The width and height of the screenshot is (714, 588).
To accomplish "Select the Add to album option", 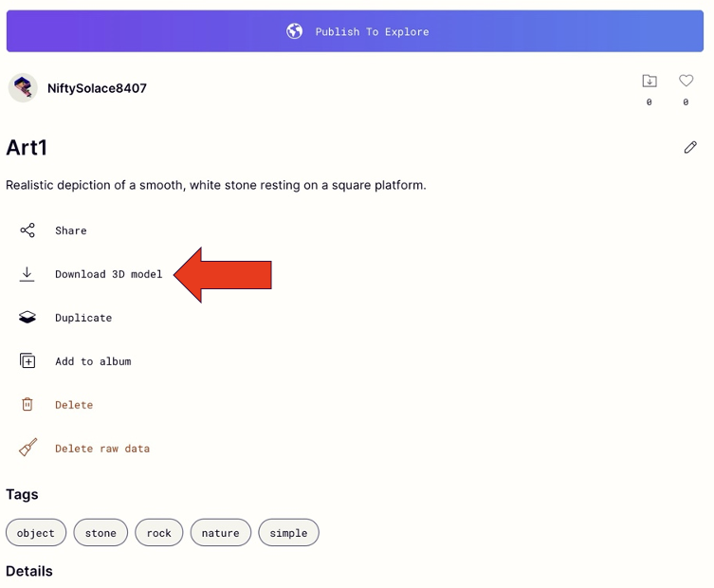I will click(93, 361).
